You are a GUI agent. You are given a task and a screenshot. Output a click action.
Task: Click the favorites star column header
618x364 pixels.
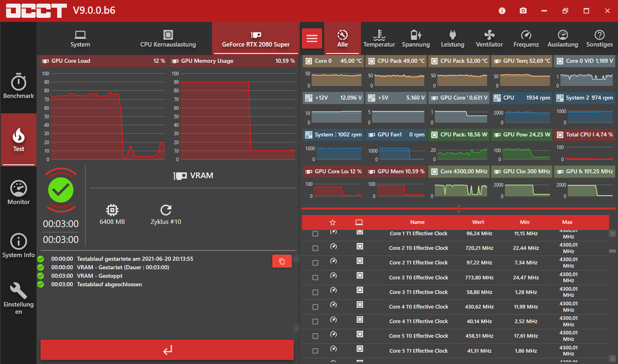coord(333,222)
